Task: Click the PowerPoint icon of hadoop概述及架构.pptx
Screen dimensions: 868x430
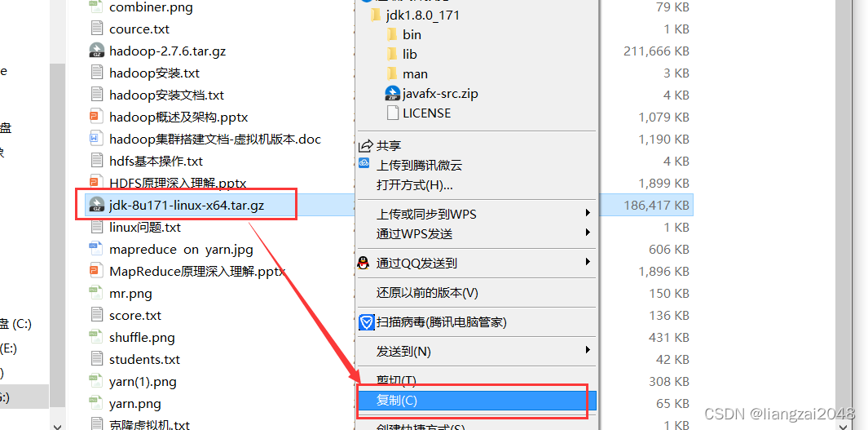Action: click(x=96, y=117)
